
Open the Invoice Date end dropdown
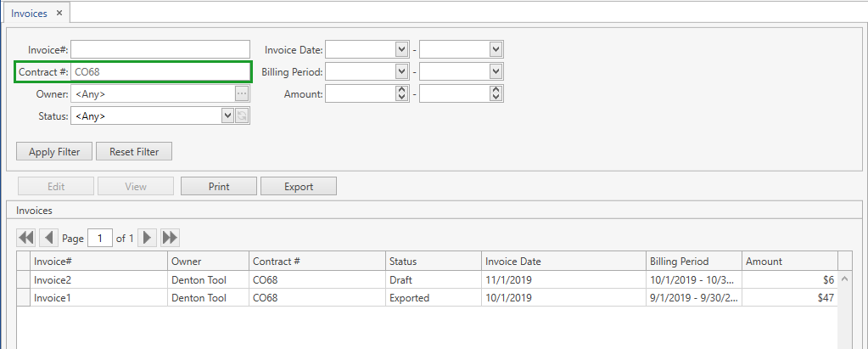click(x=496, y=50)
